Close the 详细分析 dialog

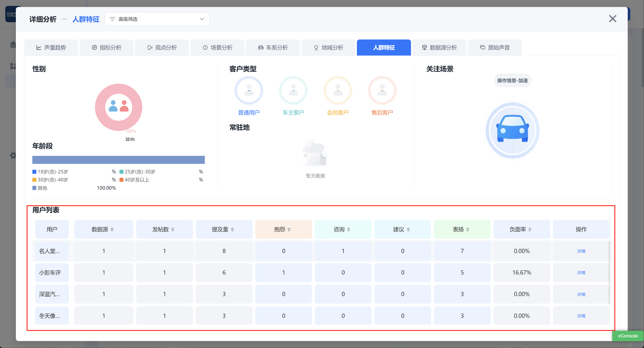(x=612, y=19)
